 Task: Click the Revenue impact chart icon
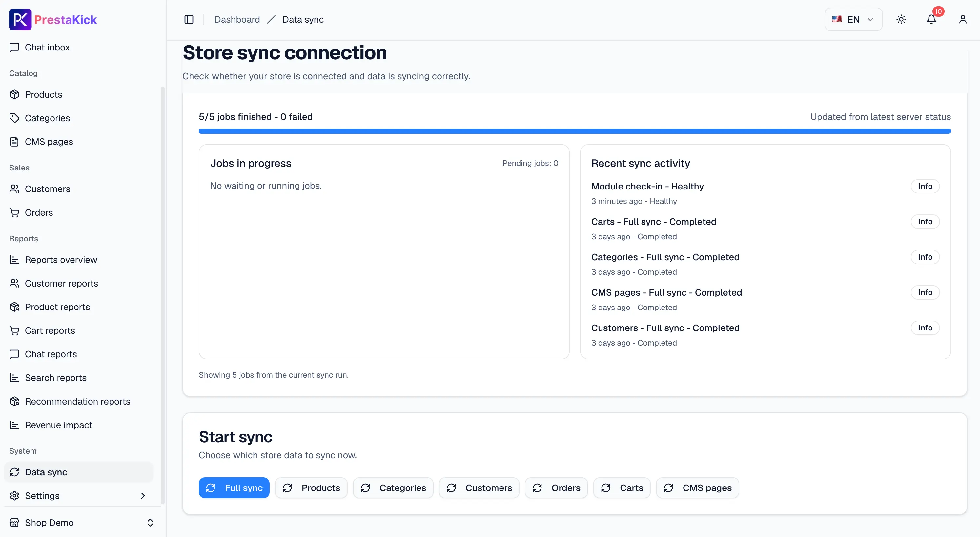14,425
